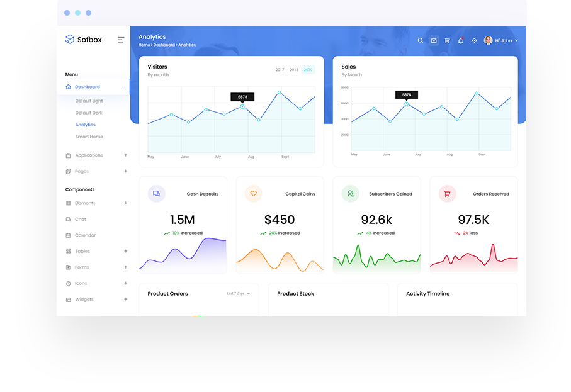Click the notification bell icon
The width and height of the screenshot is (571, 392).
coord(461,40)
